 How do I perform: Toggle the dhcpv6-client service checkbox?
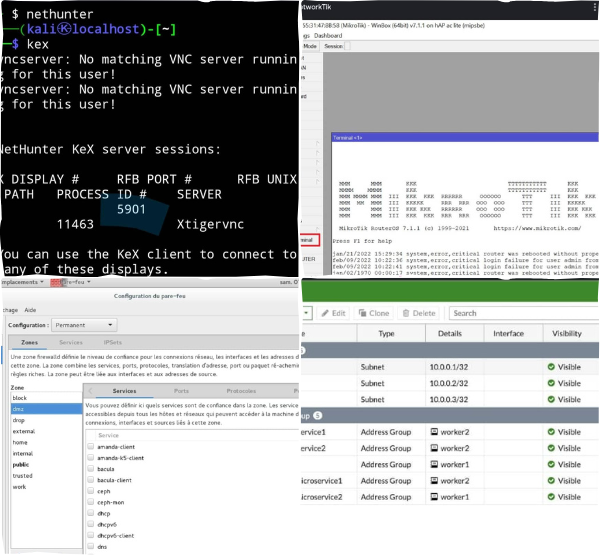tap(90, 536)
